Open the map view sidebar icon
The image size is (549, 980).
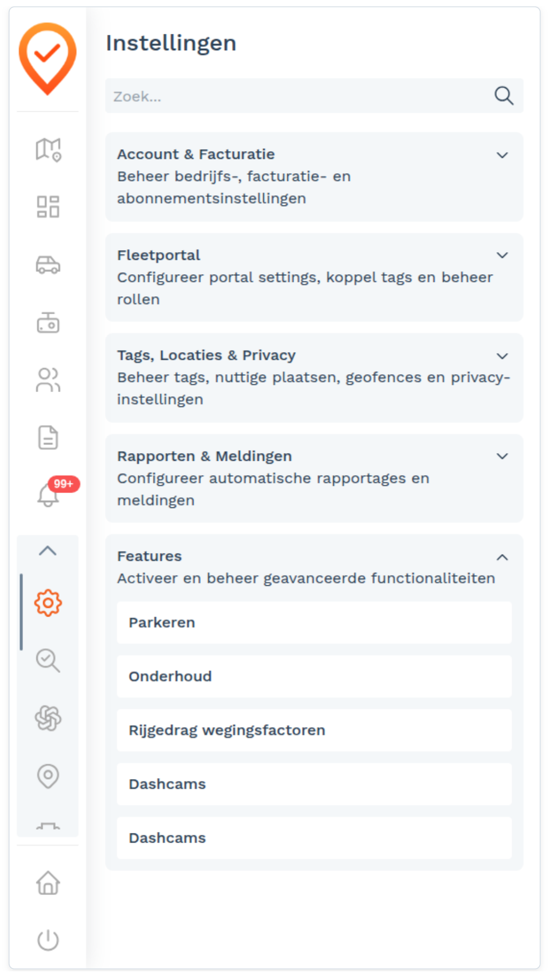[x=48, y=150]
